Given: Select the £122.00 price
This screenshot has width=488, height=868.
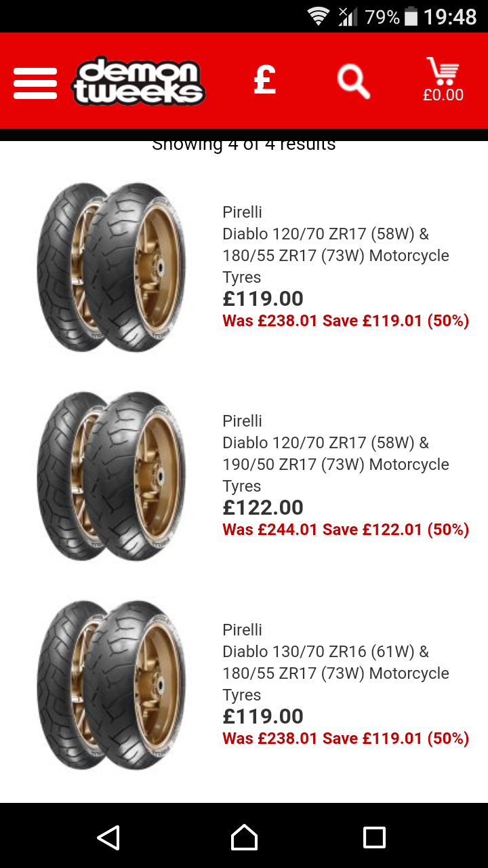Looking at the screenshot, I should (263, 507).
